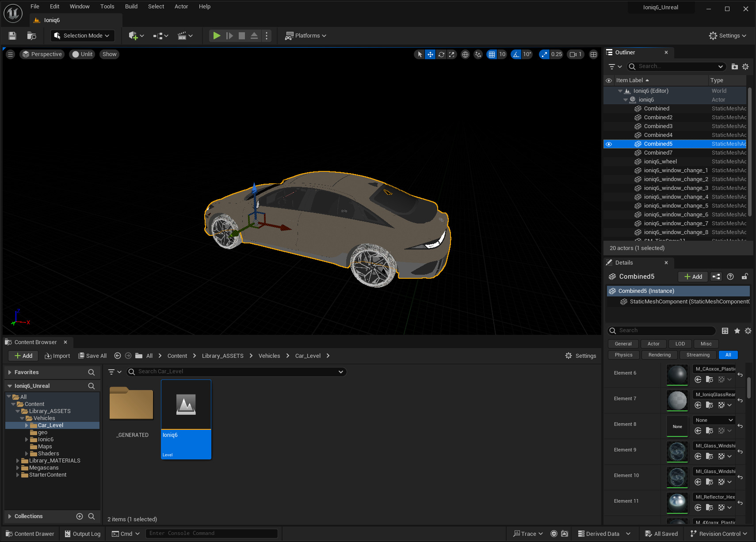Open Revision Control menu in the status bar
This screenshot has height=542, width=756.
[x=718, y=534]
